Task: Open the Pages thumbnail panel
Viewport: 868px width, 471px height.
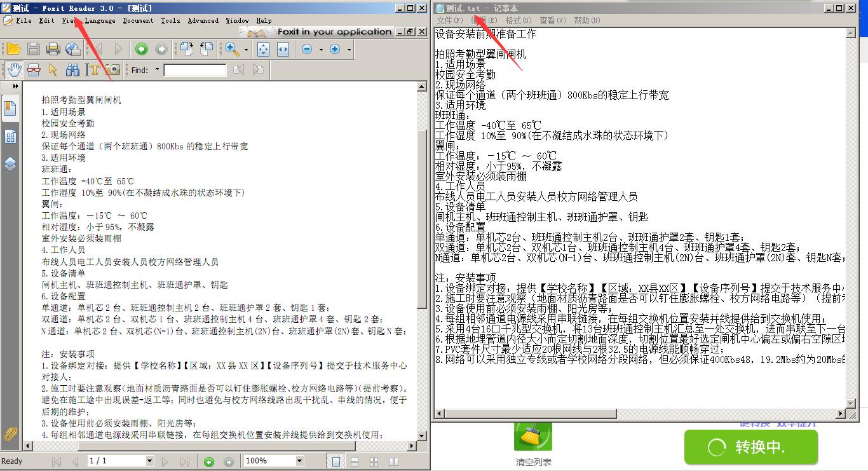Action: 10,136
